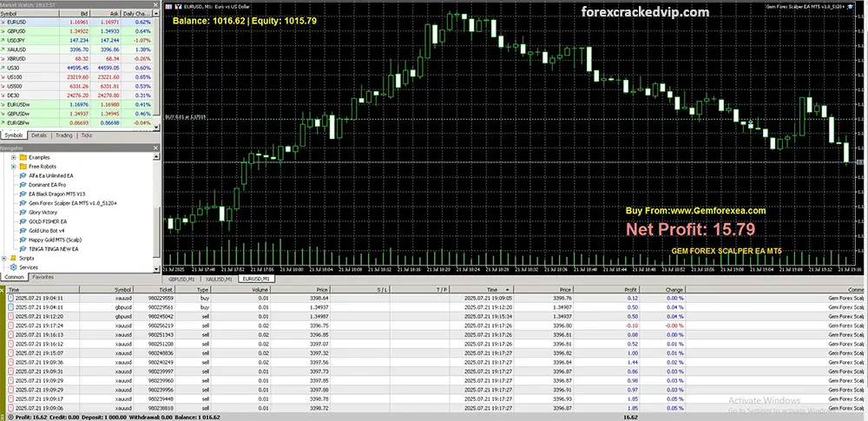The height and width of the screenshot is (421, 868).
Task: Click the Dominant EA Pro robot icon
Action: 23,185
